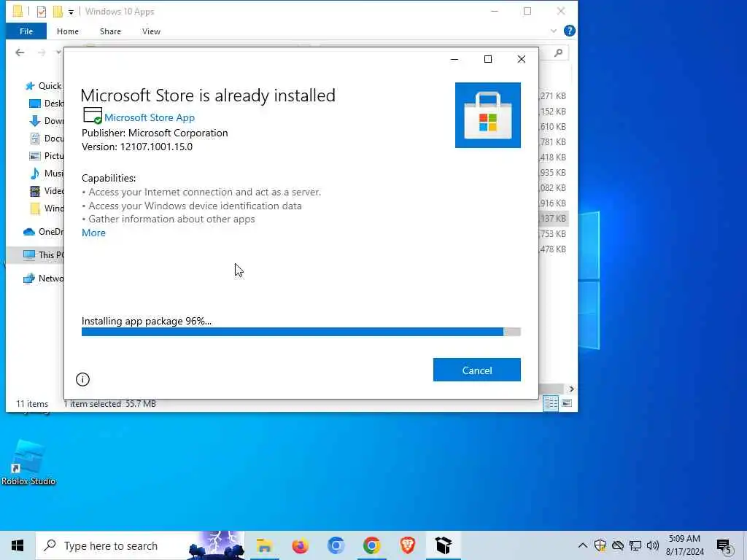This screenshot has width=747, height=560.
Task: Open the Microsoft Store App link
Action: [x=149, y=117]
